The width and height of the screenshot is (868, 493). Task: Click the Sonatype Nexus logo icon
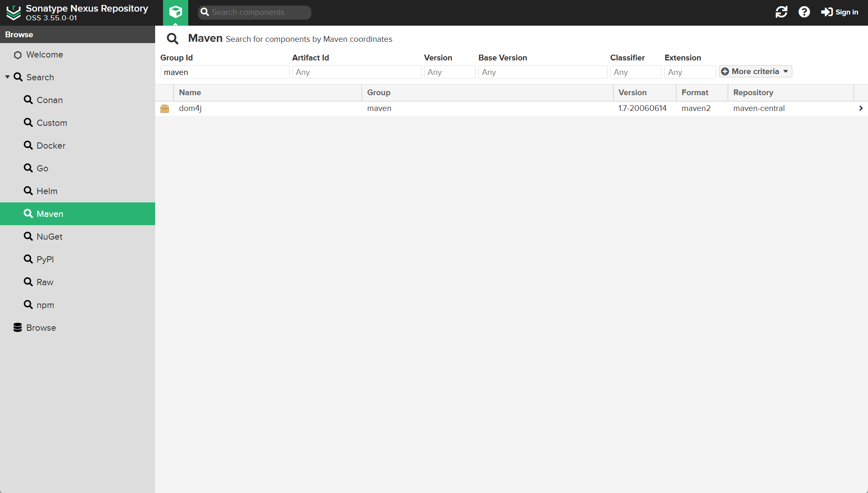click(x=14, y=12)
